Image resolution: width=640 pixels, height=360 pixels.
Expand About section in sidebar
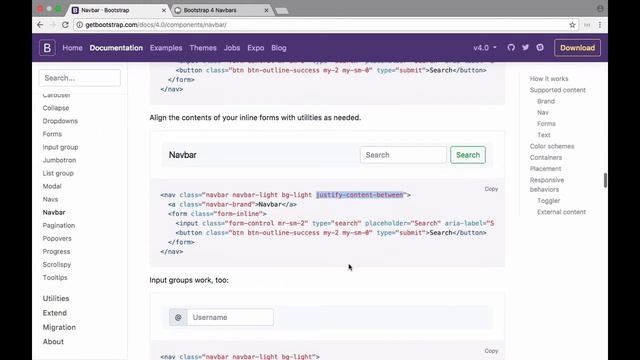coord(53,342)
